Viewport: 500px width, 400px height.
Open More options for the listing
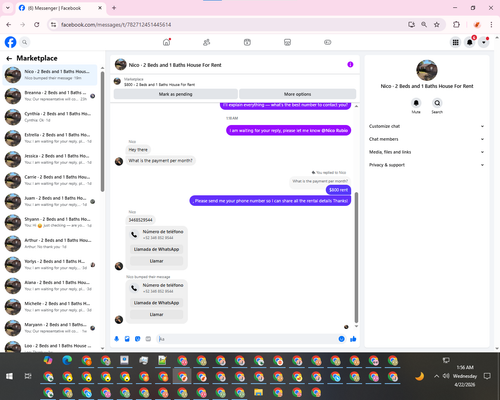pyautogui.click(x=297, y=94)
